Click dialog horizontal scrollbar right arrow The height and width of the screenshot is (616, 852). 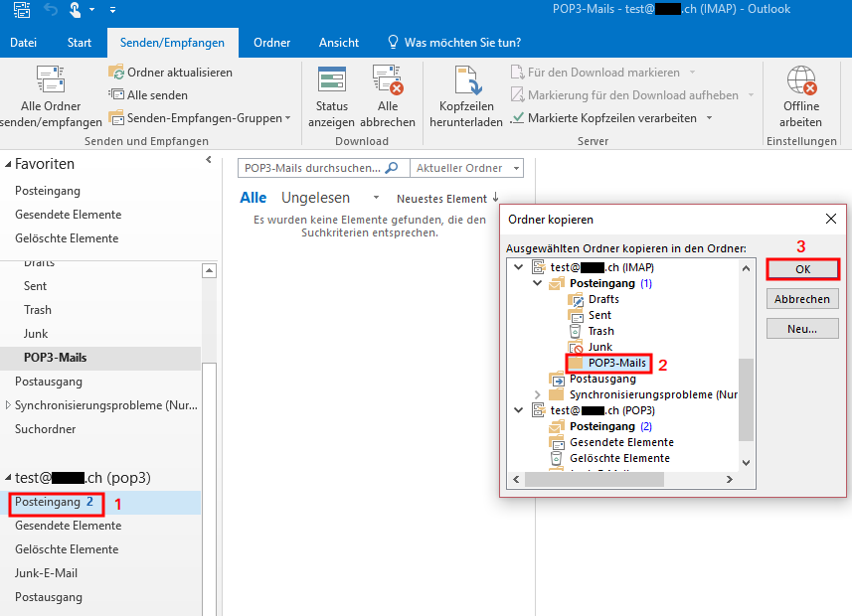(x=729, y=480)
